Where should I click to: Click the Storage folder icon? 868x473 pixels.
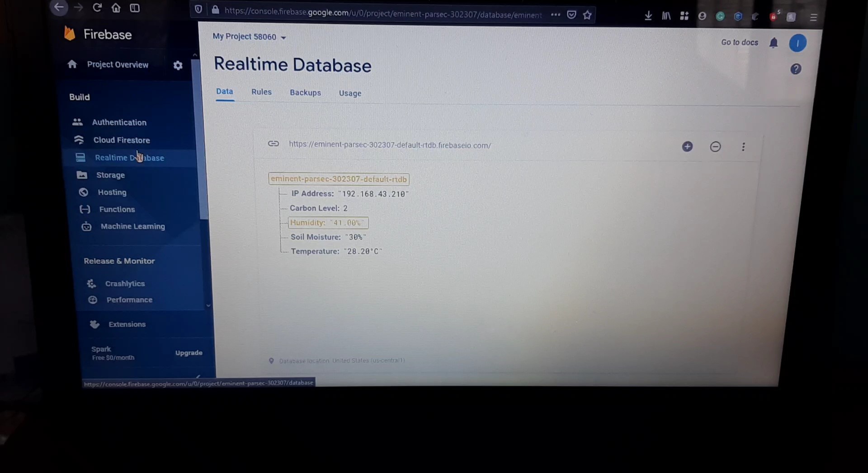click(82, 175)
